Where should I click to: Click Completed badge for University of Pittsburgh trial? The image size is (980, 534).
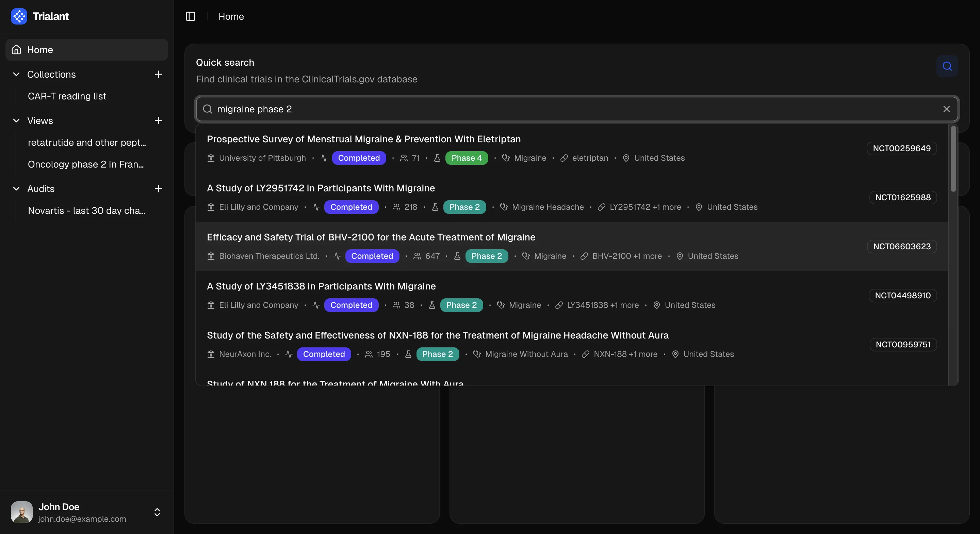click(x=359, y=158)
